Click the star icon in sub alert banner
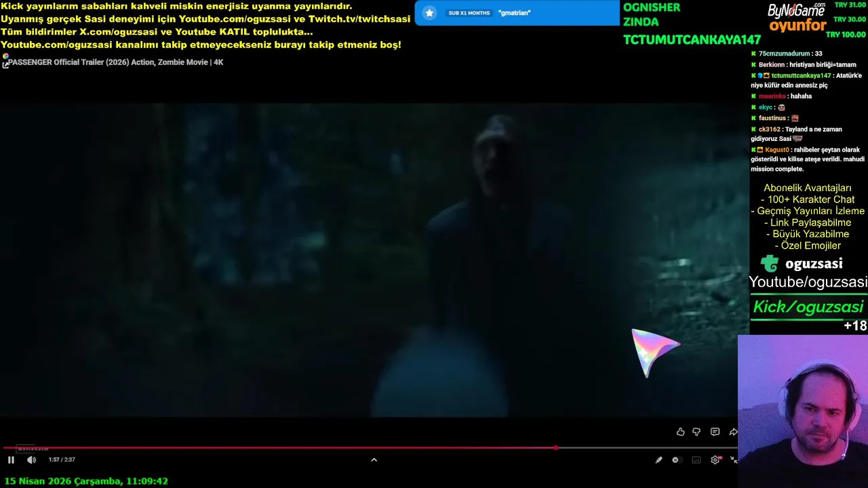Screen dimensions: 868x488 tap(429, 13)
